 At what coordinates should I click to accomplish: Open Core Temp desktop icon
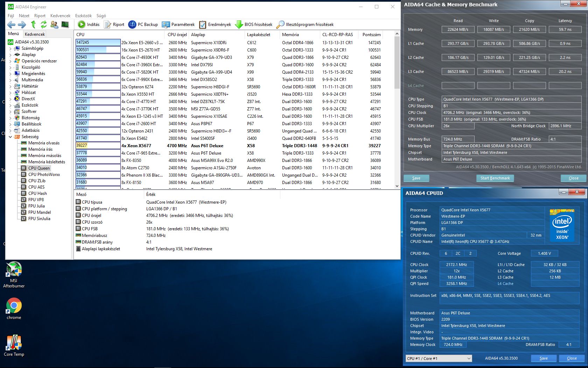pyautogui.click(x=14, y=346)
